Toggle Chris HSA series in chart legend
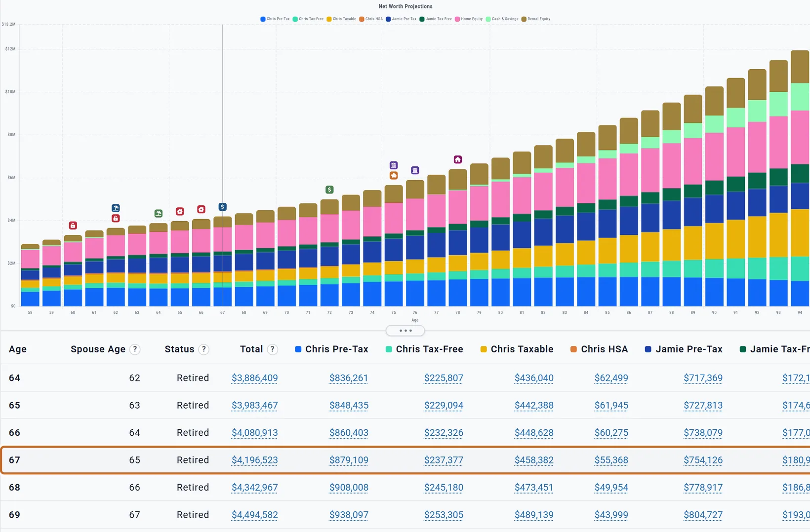The width and height of the screenshot is (810, 532). coord(371,19)
